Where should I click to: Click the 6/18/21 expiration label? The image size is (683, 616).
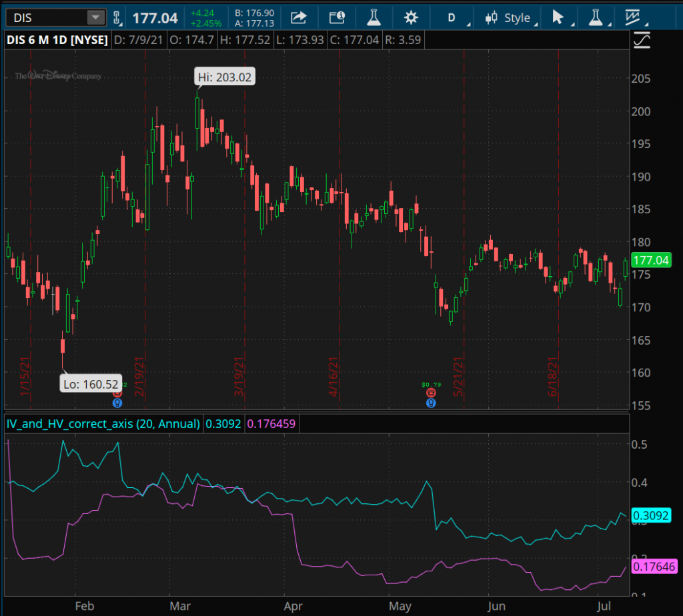[x=552, y=377]
